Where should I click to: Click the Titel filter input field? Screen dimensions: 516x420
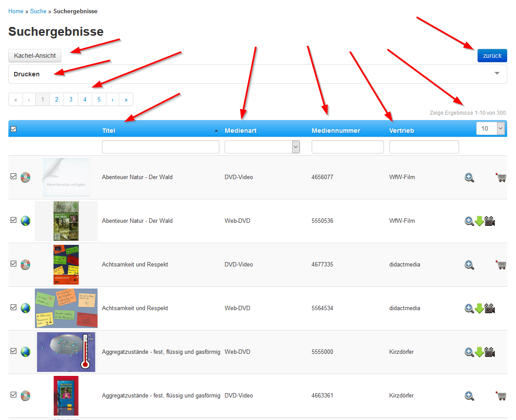click(161, 146)
